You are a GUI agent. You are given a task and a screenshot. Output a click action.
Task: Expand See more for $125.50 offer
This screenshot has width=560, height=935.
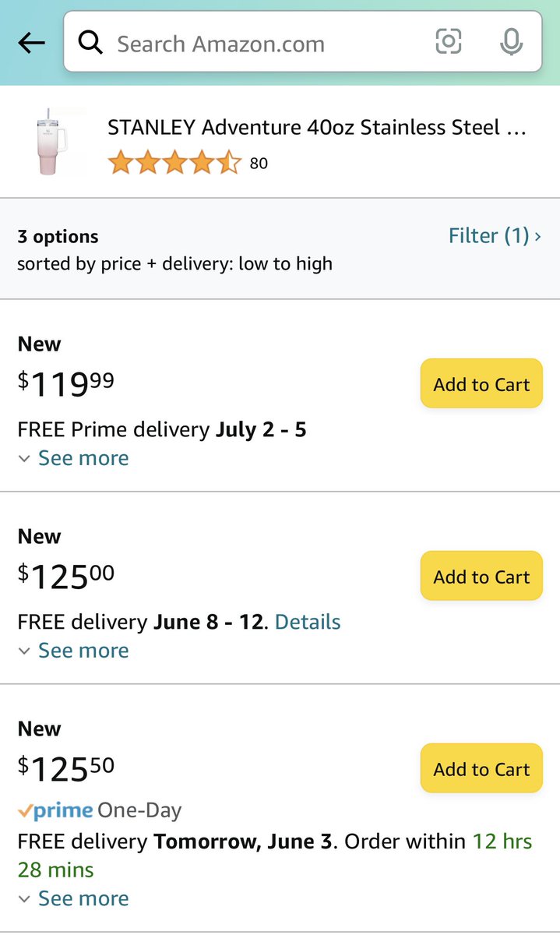pos(73,898)
